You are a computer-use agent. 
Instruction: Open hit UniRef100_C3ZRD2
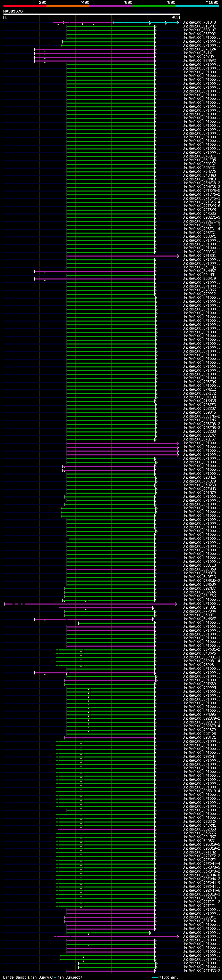click(x=199, y=34)
